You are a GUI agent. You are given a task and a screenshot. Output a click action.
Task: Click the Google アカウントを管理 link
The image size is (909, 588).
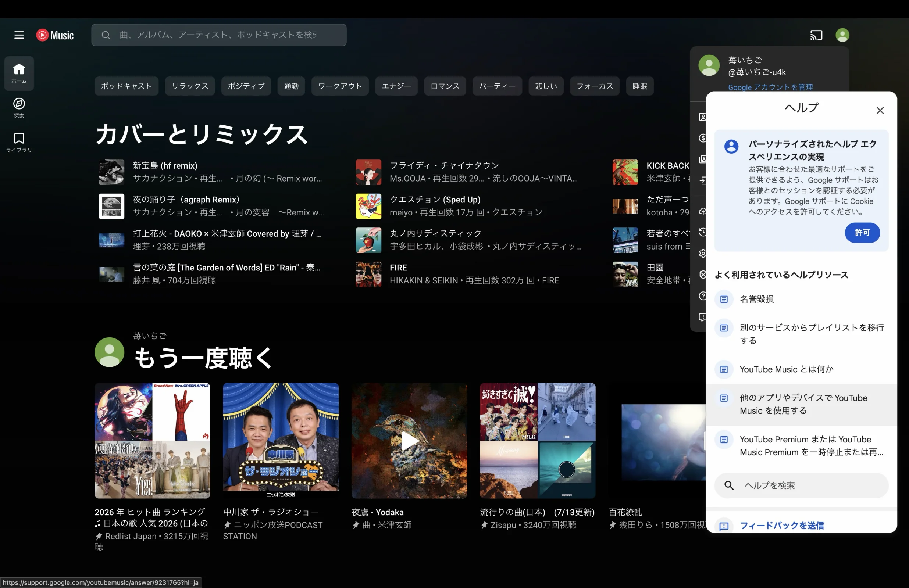pyautogui.click(x=770, y=87)
